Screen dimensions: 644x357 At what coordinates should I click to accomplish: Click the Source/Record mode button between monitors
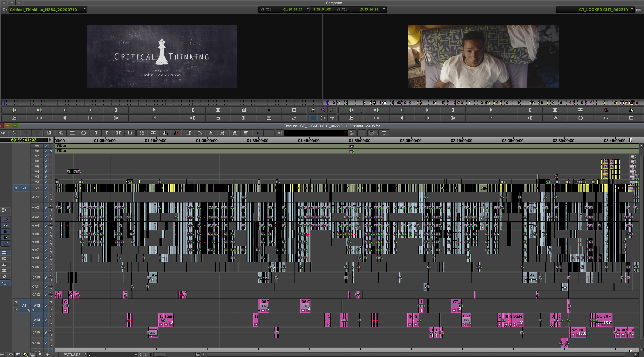click(x=313, y=118)
